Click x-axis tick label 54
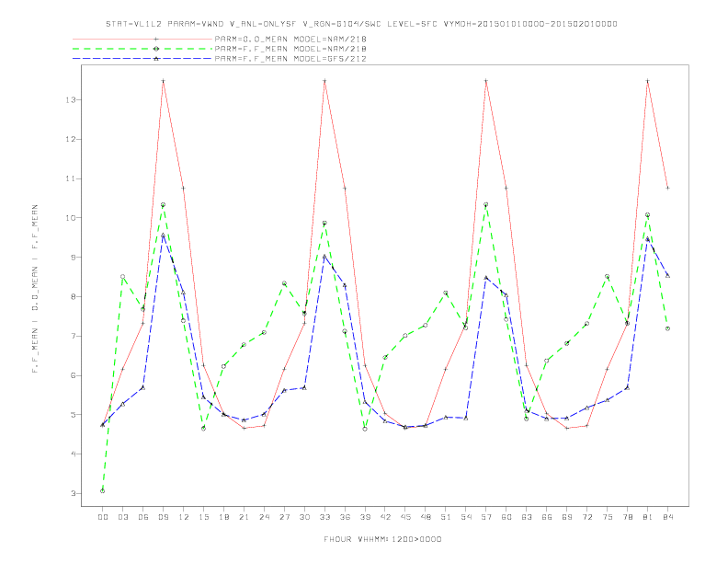This screenshot has width=728, height=563. (466, 517)
